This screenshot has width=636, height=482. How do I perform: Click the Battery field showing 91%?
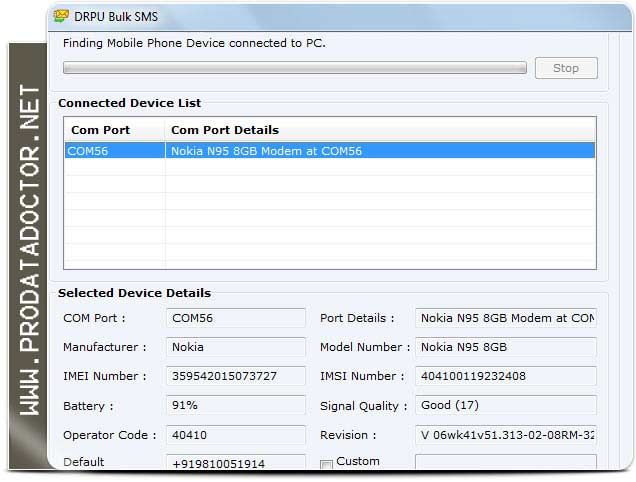coord(236,405)
